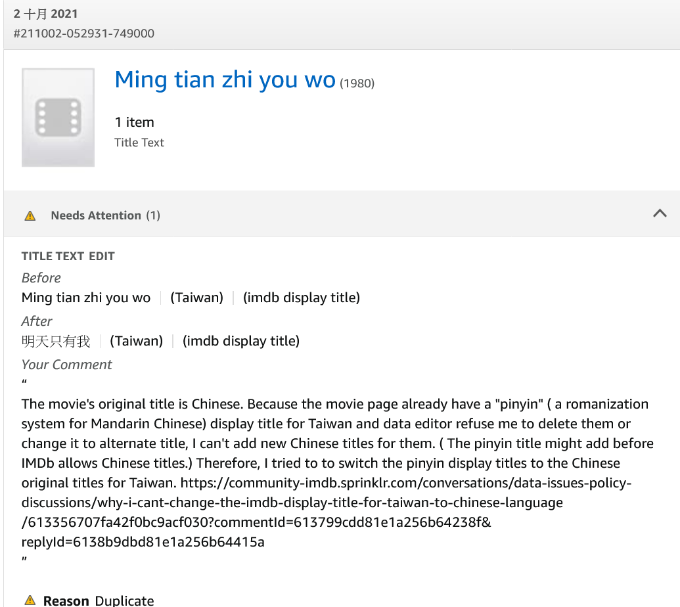This screenshot has width=680, height=607.
Task: Click the Needs Attention (1) header label
Action: pyautogui.click(x=105, y=215)
